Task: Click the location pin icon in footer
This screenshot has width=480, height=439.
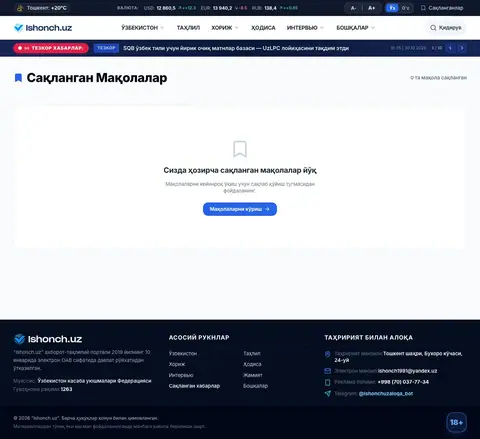Action: pos(328,354)
